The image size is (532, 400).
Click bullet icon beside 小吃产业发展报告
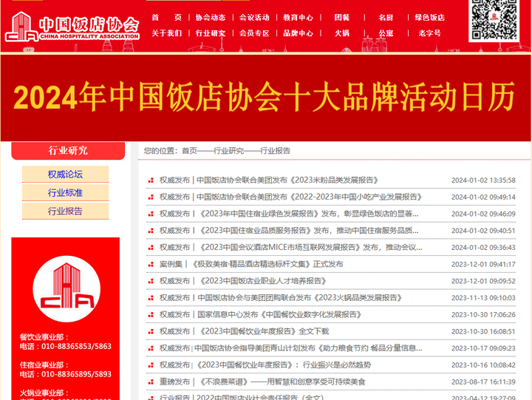[151, 197]
